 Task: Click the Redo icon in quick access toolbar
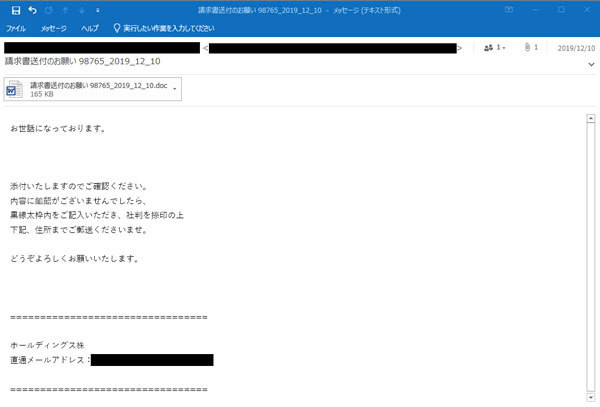coord(49,10)
